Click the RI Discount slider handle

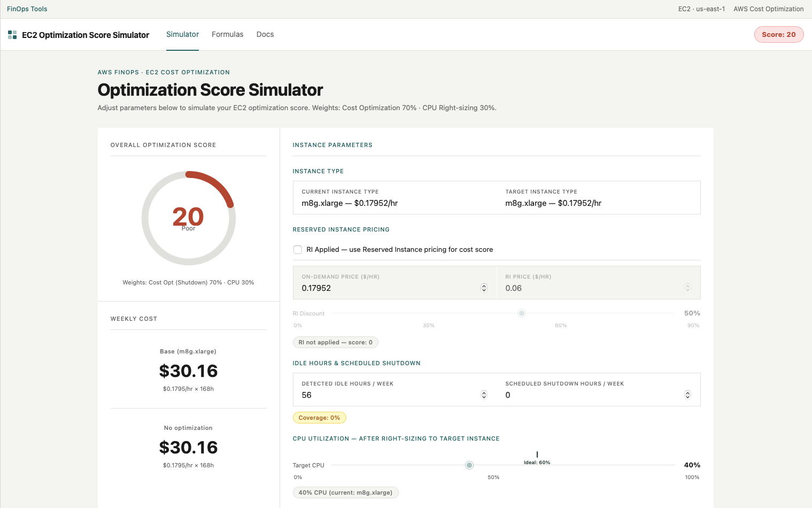click(x=522, y=313)
